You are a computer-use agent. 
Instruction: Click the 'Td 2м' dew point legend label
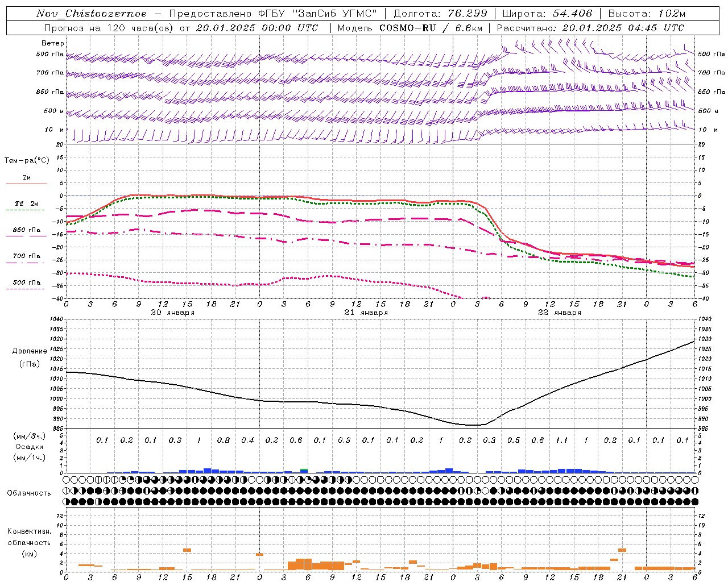pyautogui.click(x=26, y=203)
